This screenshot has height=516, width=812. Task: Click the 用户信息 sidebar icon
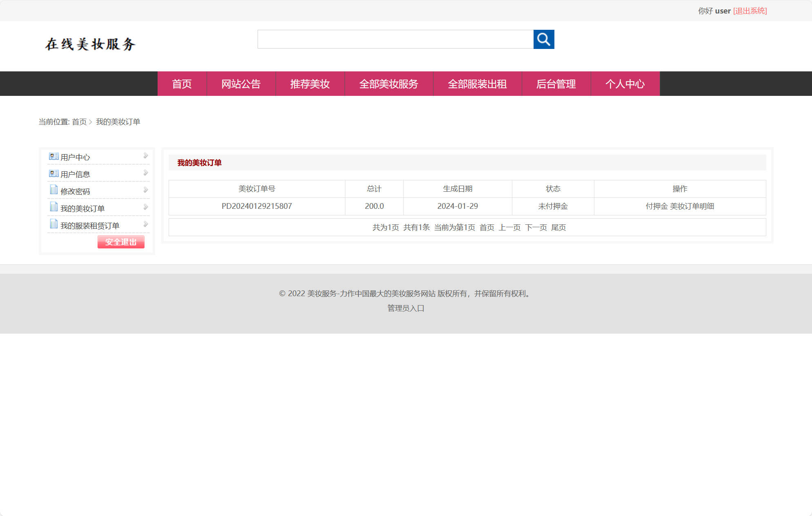tap(53, 173)
